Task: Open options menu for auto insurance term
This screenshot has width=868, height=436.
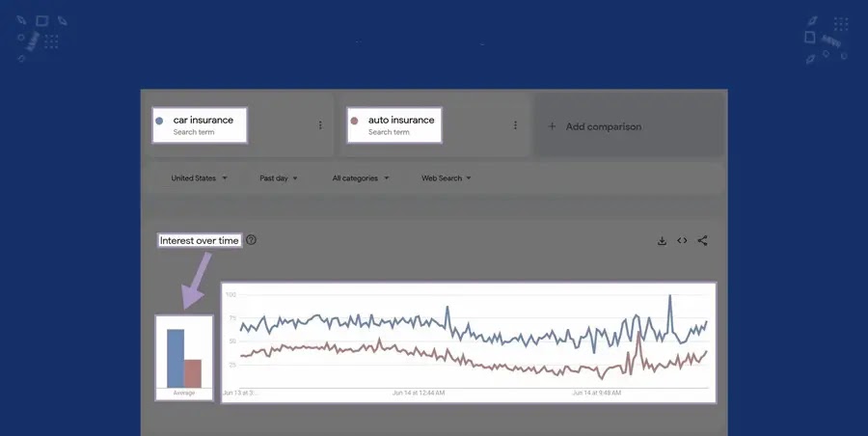Action: coord(515,125)
